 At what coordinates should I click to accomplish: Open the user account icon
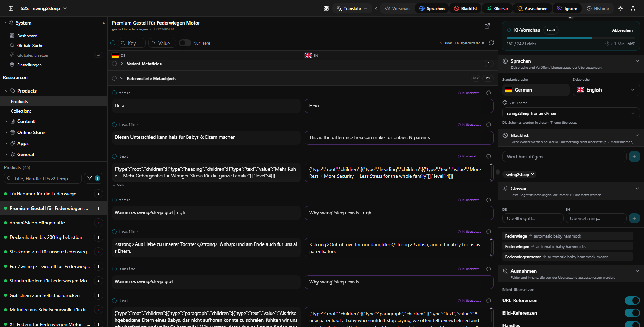point(633,8)
